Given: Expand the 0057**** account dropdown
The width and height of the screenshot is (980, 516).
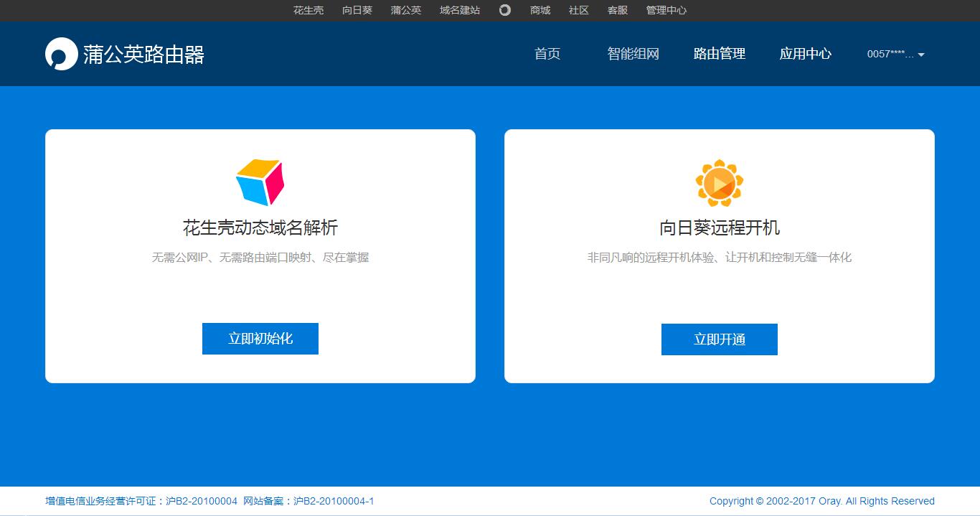Looking at the screenshot, I should [x=893, y=54].
